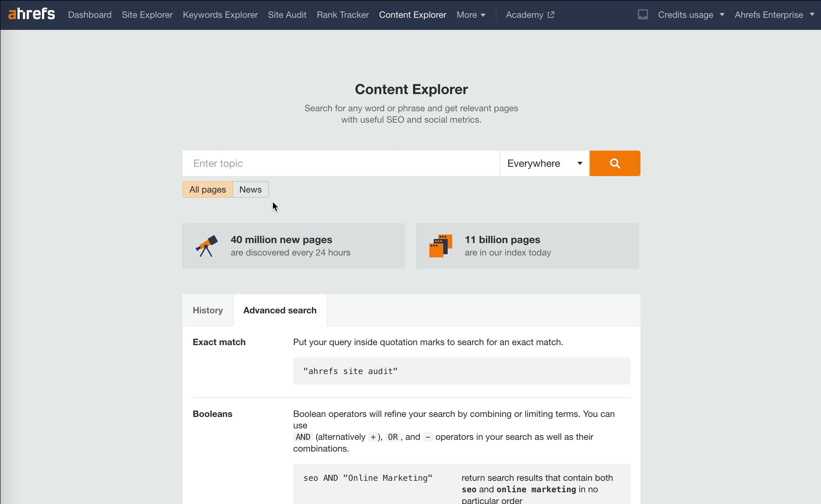
Task: Switch to the News toggle
Action: [251, 189]
